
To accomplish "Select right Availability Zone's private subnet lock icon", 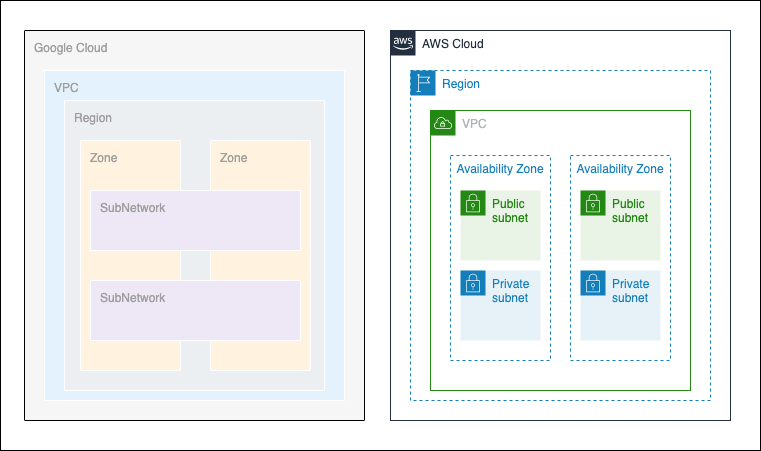I will pos(593,283).
